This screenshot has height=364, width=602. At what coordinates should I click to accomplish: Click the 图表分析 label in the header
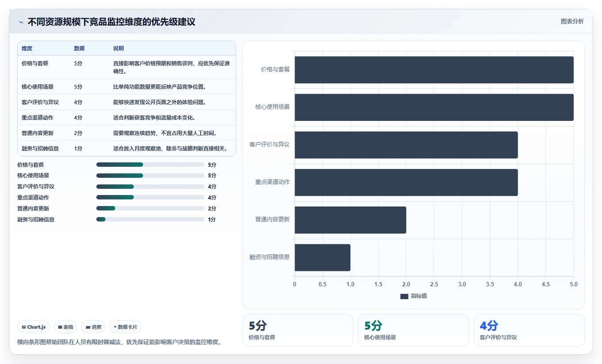pyautogui.click(x=572, y=21)
